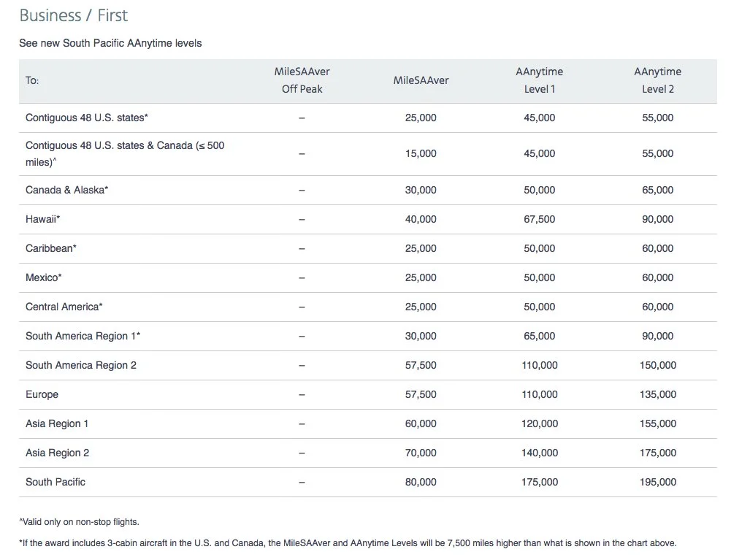The height and width of the screenshot is (560, 750).
Task: Select the Canada & Alaska* row label
Action: click(x=67, y=190)
